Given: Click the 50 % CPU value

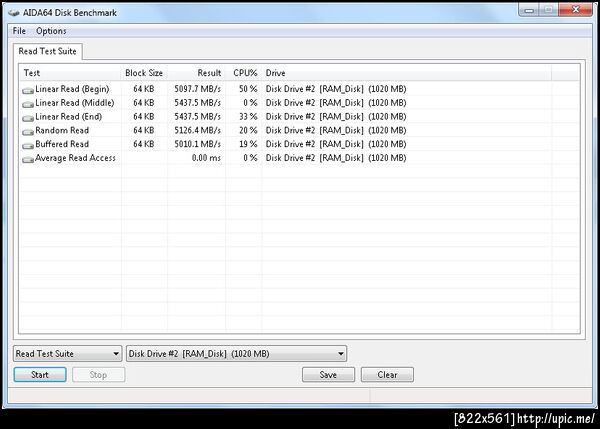Looking at the screenshot, I should [x=248, y=89].
